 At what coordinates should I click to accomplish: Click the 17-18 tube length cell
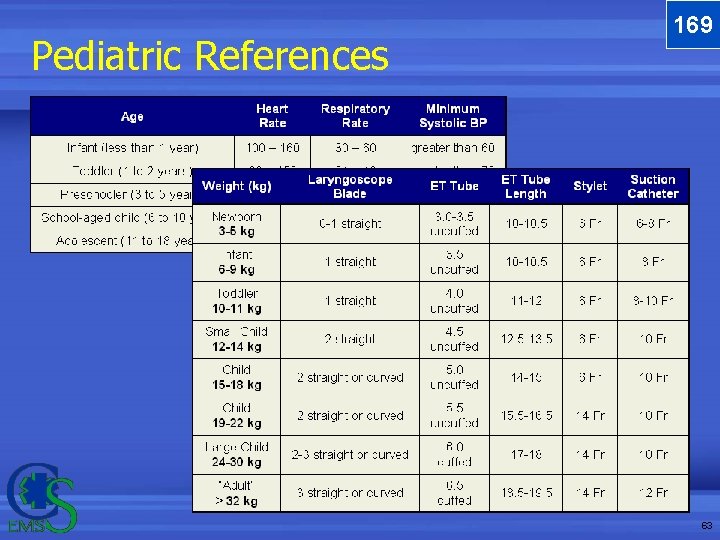coord(526,455)
